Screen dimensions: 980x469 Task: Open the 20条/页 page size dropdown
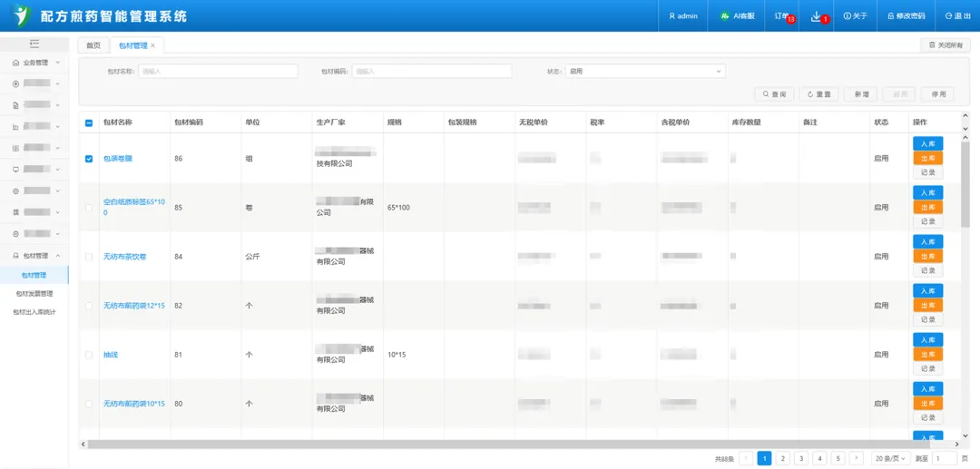[x=891, y=459]
